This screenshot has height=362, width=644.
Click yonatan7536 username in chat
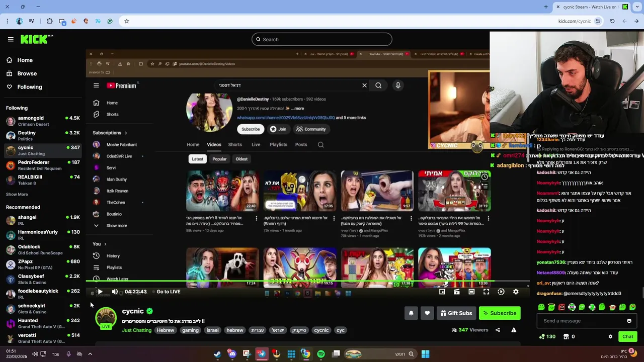pyautogui.click(x=551, y=262)
